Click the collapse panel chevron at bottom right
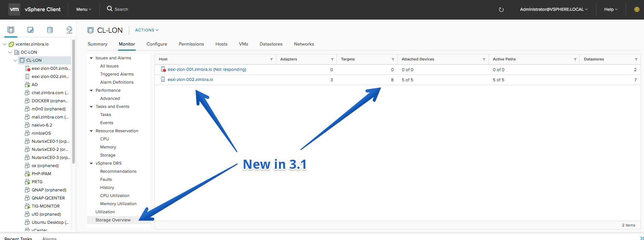 tap(642, 238)
